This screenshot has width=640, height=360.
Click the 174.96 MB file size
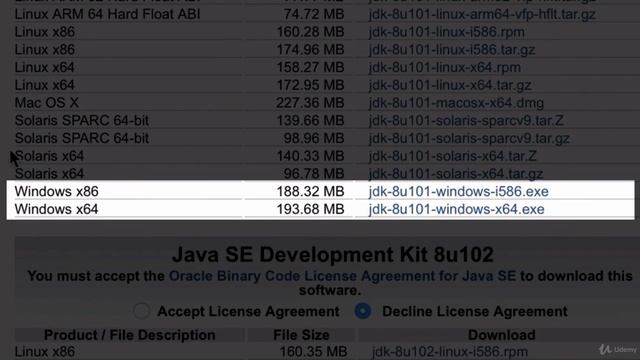tap(311, 50)
